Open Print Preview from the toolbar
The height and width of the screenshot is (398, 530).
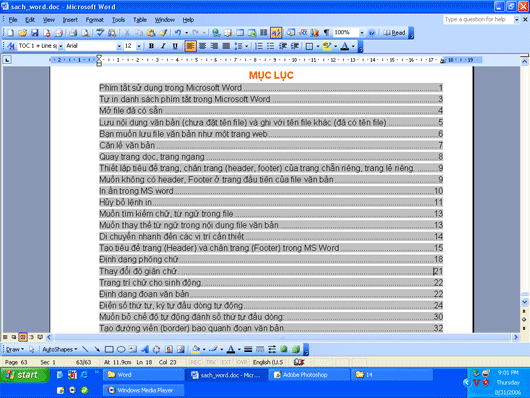pos(86,33)
